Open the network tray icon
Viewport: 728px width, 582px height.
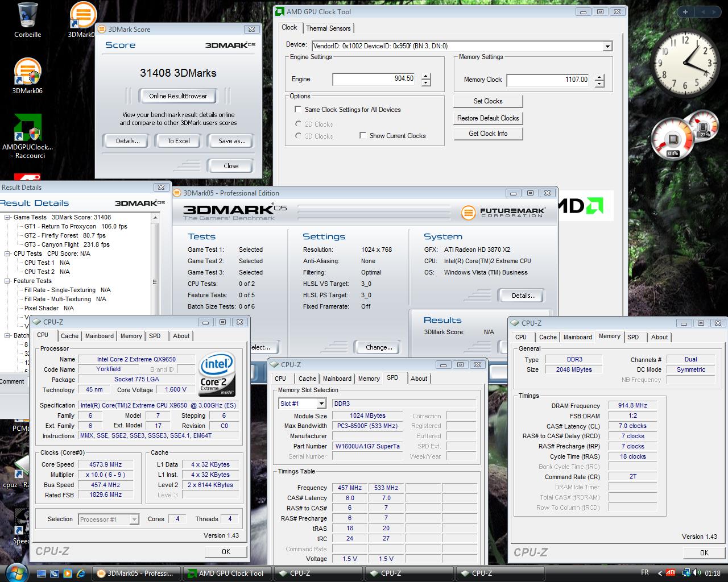click(x=686, y=573)
